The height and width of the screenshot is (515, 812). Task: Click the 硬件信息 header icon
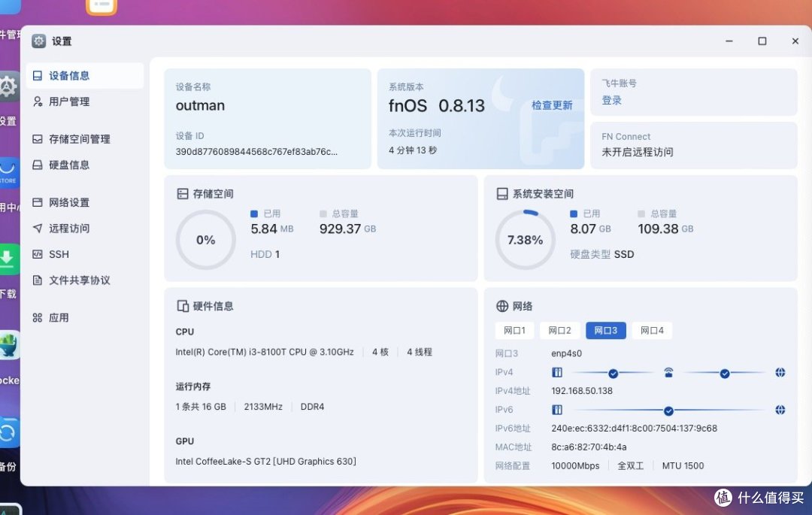182,306
